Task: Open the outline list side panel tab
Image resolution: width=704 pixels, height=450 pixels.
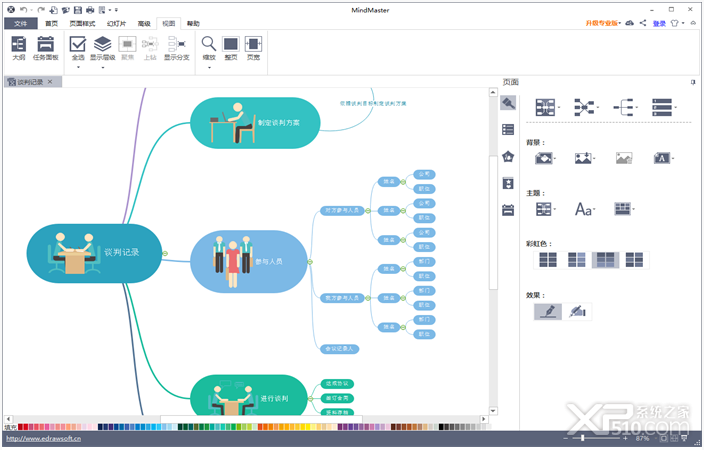Action: click(508, 130)
